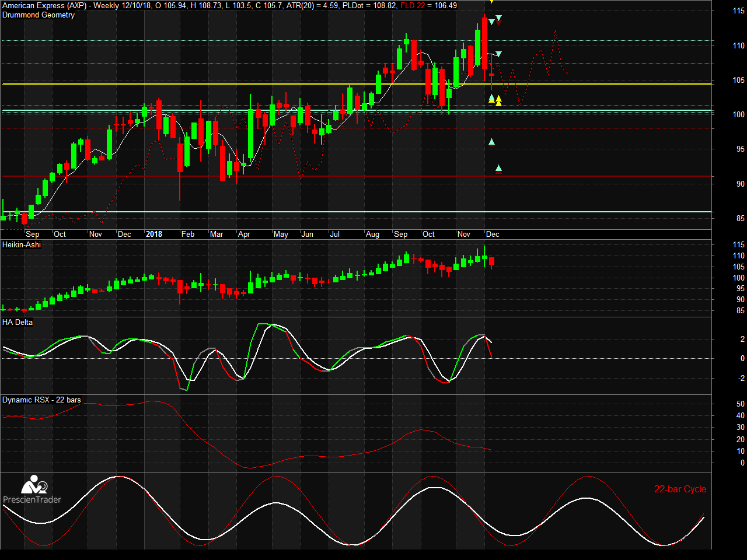This screenshot has width=747, height=560.
Task: Click the Mar label on time axis
Action: pyautogui.click(x=217, y=234)
